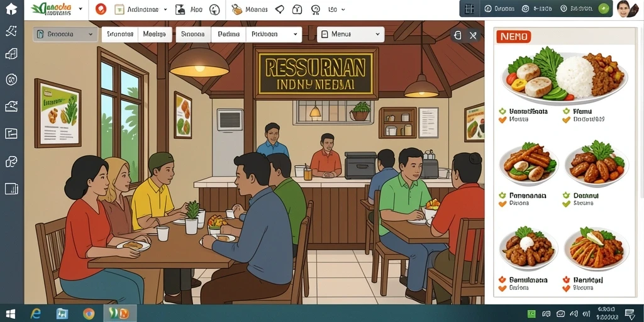644x322 pixels.
Task: Click the middle text label in the dark bar
Action: 542,9
